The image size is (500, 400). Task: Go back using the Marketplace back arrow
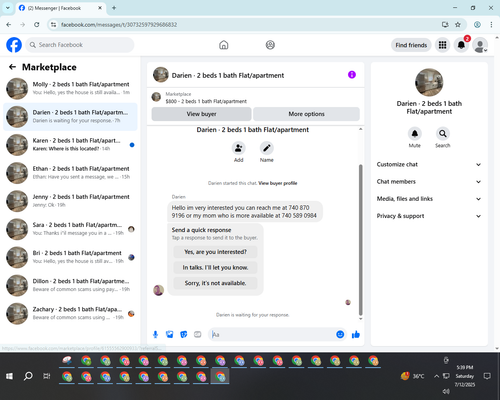(12, 67)
